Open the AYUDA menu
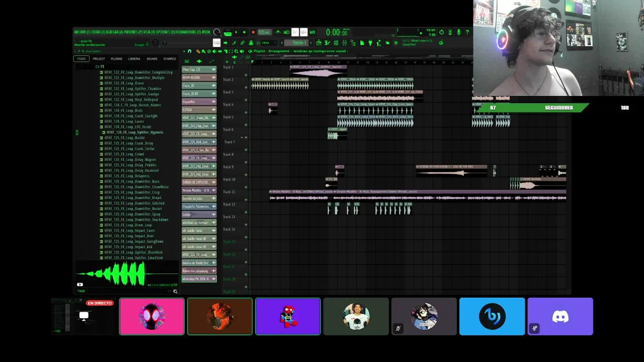This screenshot has width=644, height=362. click(206, 32)
